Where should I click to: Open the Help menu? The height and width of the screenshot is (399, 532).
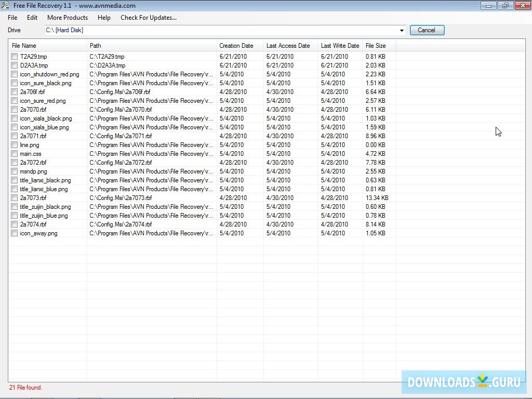(104, 18)
